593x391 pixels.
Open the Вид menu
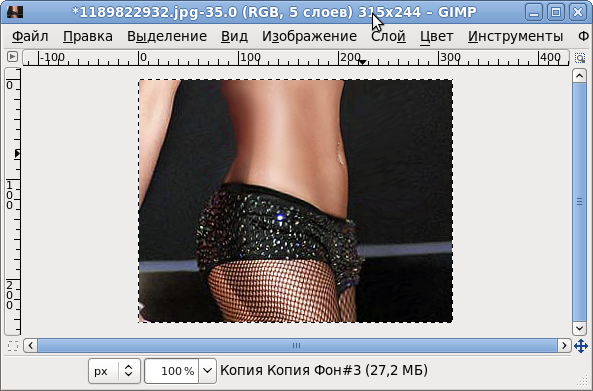click(x=234, y=37)
